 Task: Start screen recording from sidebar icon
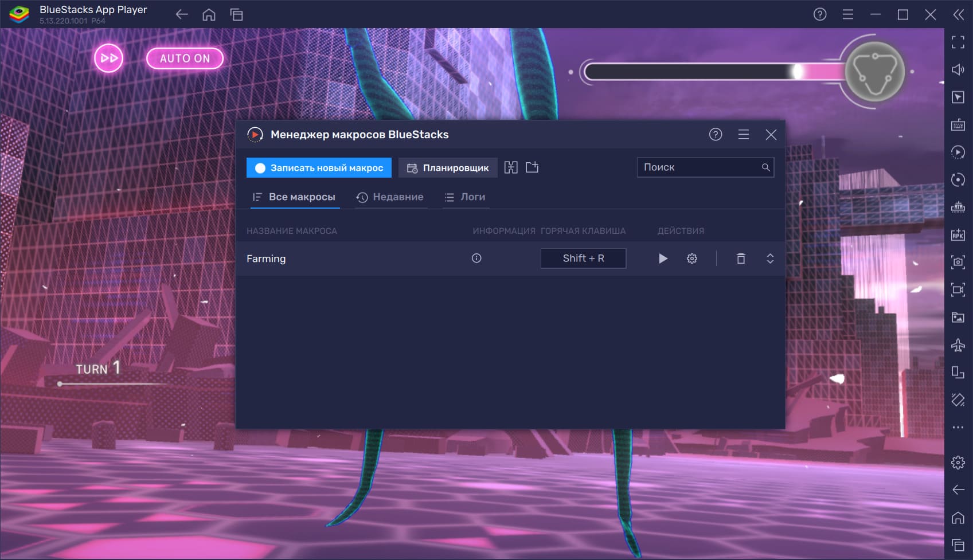(958, 289)
